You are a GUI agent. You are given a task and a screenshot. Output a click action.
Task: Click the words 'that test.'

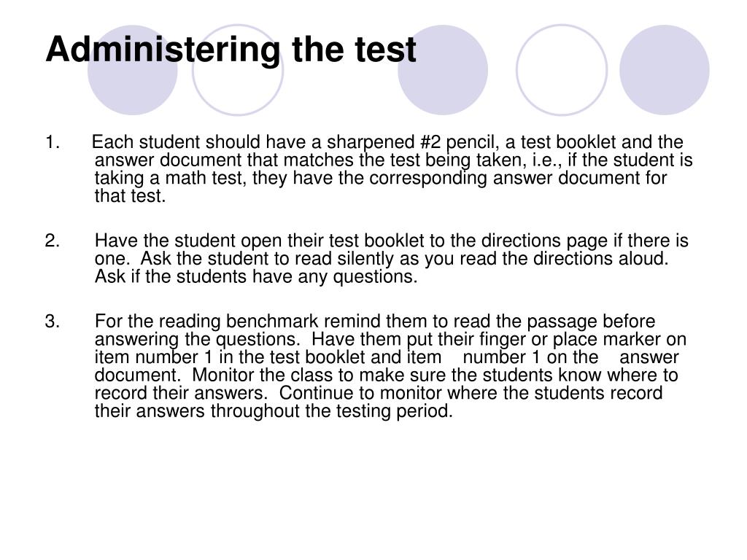coord(130,195)
